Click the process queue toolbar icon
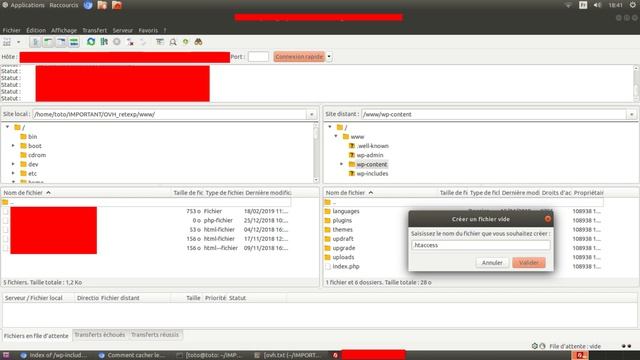Viewport: 640px width, 360px height. click(x=104, y=42)
